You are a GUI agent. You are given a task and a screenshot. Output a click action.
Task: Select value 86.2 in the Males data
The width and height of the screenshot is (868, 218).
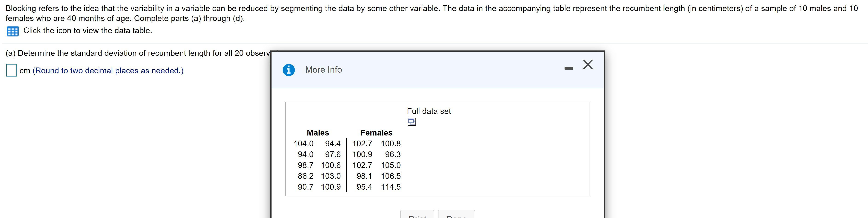point(306,176)
